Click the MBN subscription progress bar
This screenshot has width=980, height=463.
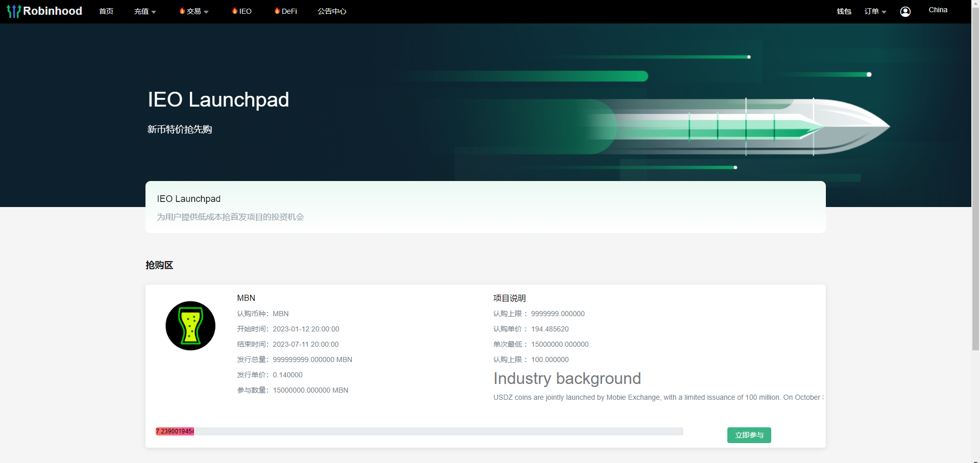(419, 431)
